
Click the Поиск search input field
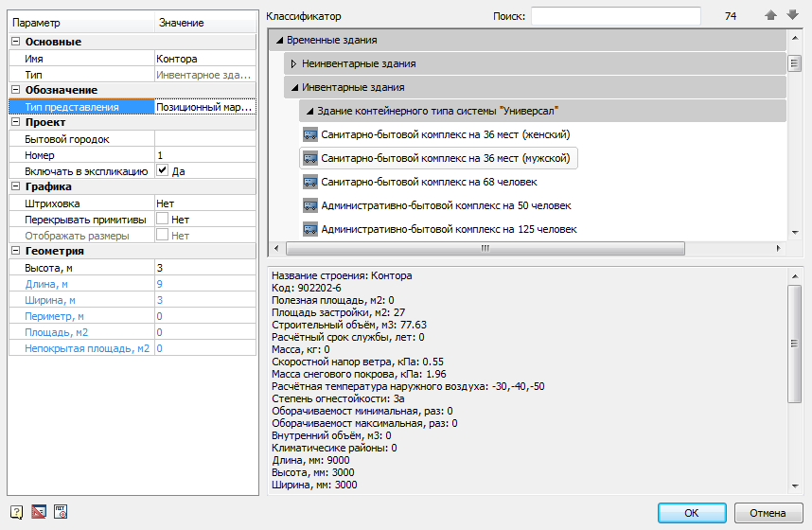[615, 16]
